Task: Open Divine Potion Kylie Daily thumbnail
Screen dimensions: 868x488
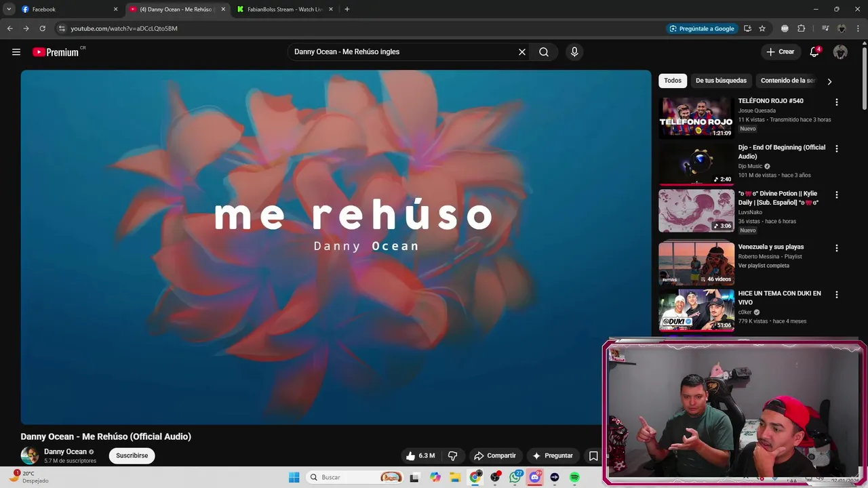Action: coord(696,210)
